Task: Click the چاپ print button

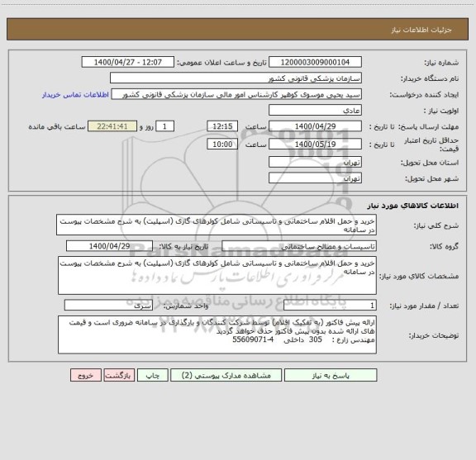Action: coord(152,375)
